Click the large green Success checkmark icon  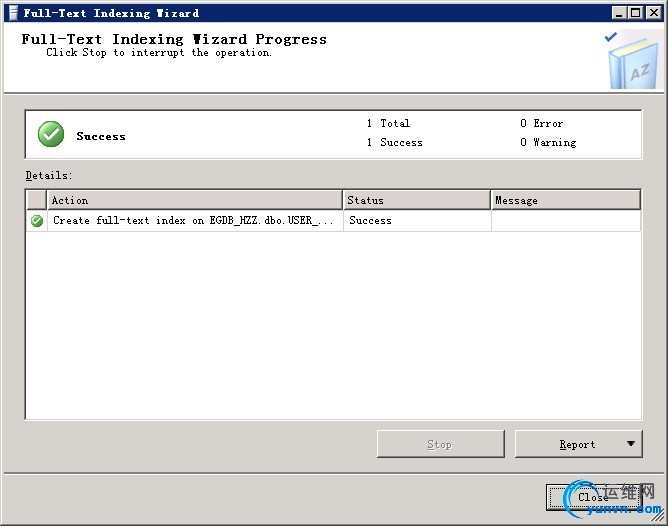(x=51, y=134)
